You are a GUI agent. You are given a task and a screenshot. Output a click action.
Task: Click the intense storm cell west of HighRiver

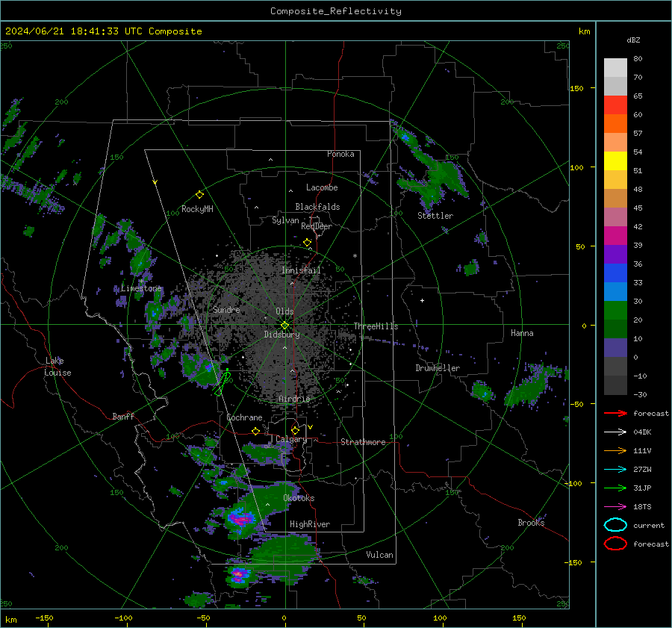click(x=240, y=518)
